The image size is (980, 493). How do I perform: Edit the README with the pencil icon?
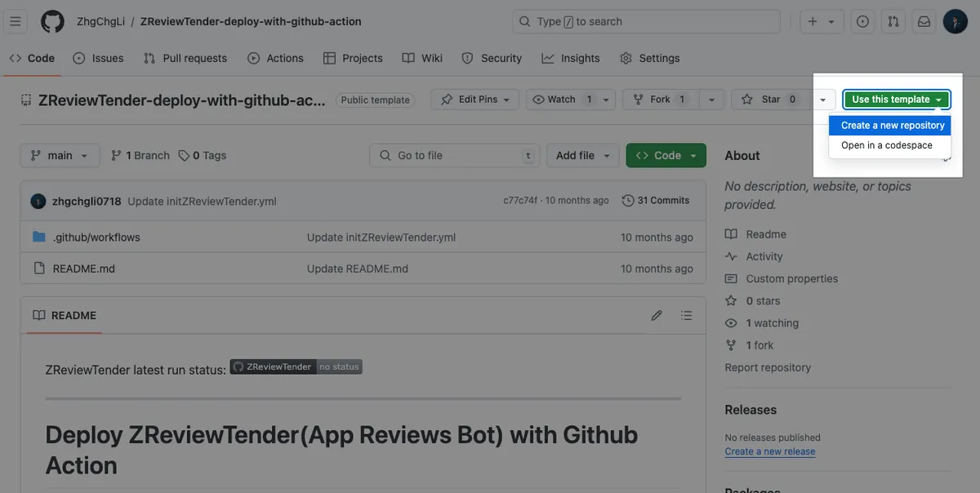[656, 315]
